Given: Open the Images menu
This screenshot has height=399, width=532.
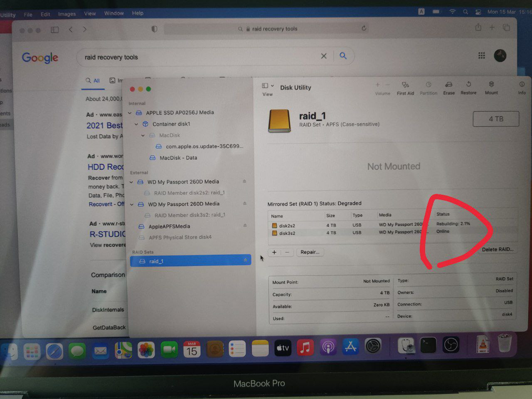Looking at the screenshot, I should (67, 14).
